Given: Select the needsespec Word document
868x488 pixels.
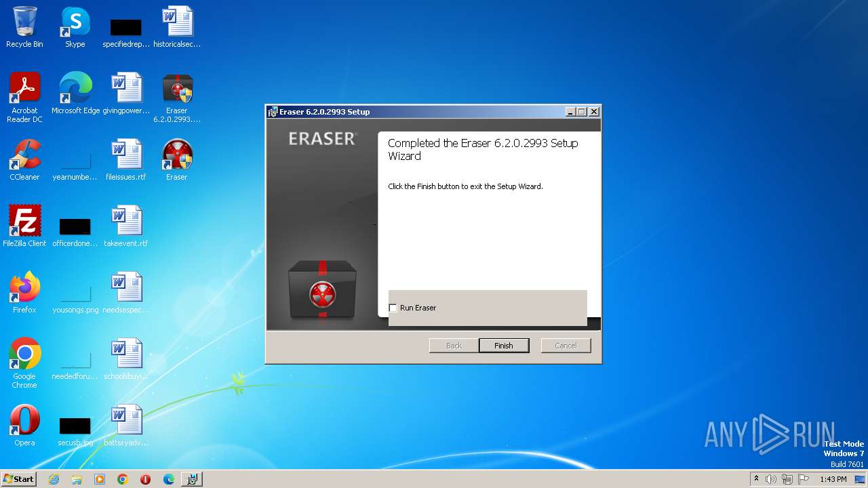Looking at the screenshot, I should (126, 293).
